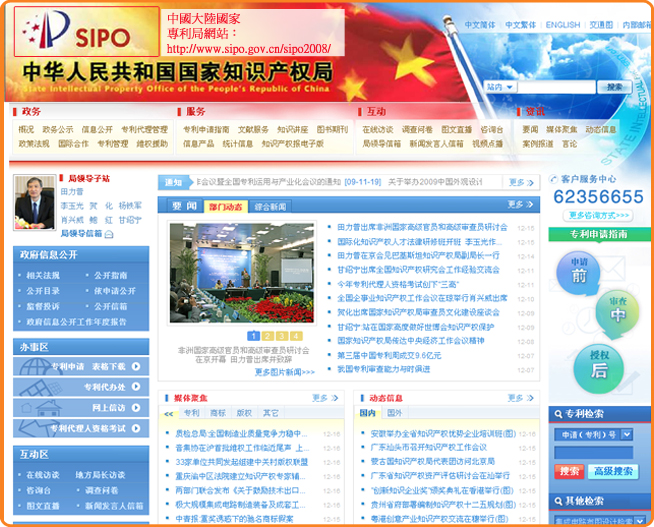654x527 pixels.
Task: Click the conference news photo
Action: pos(241,272)
